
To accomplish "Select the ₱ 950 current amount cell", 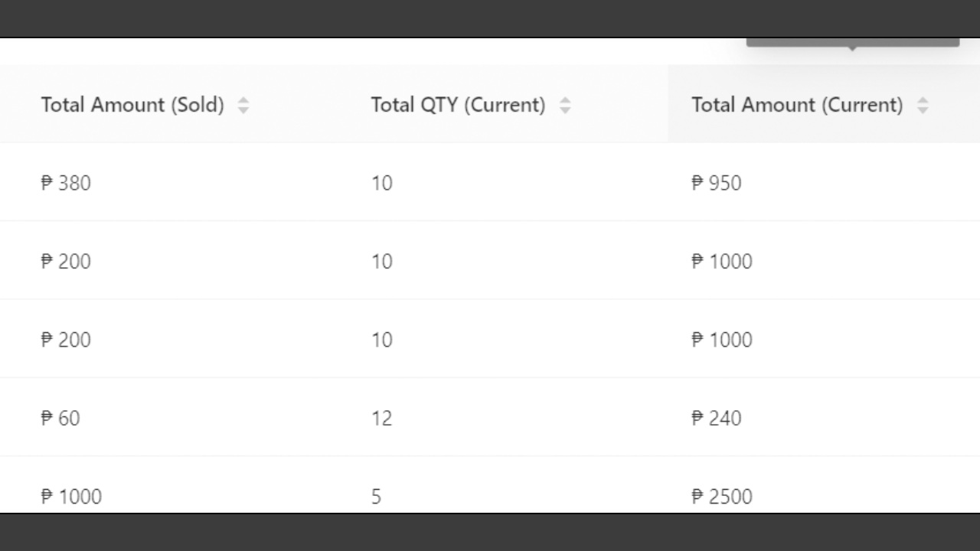I will 717,183.
